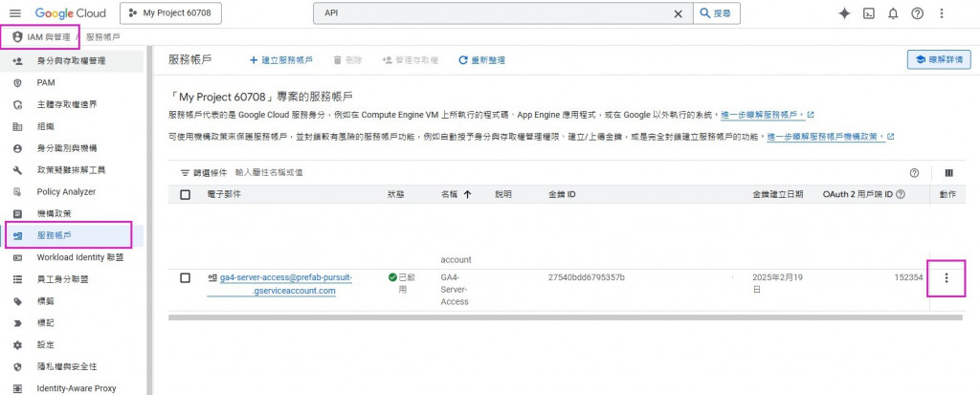The height and width of the screenshot is (395, 980).
Task: Click the 金鑰建立日期 column header
Action: click(777, 194)
